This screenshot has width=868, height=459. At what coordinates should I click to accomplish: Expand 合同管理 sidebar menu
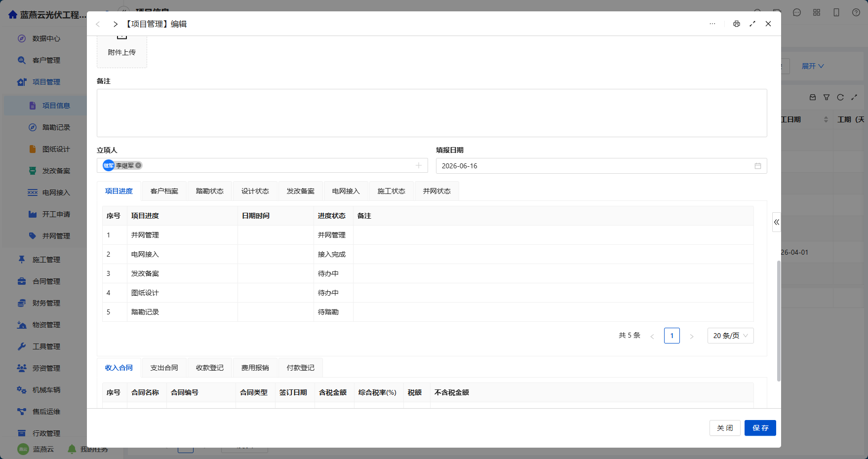(46, 281)
